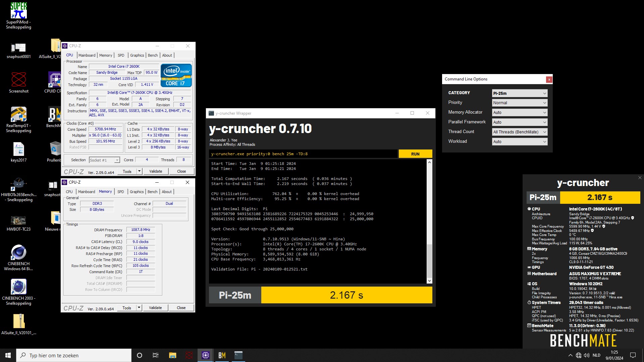Click the taskbar search box

[x=74, y=355]
